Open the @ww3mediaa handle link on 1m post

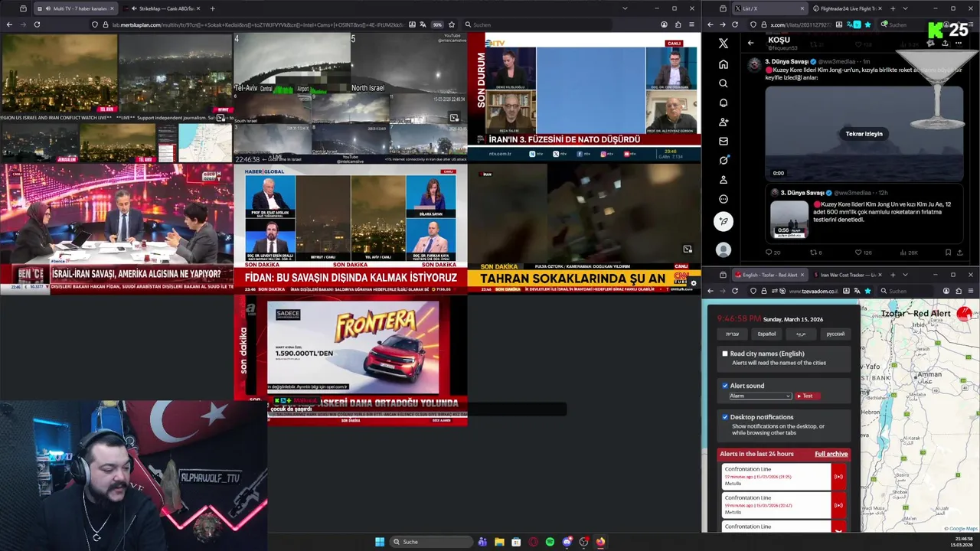836,61
